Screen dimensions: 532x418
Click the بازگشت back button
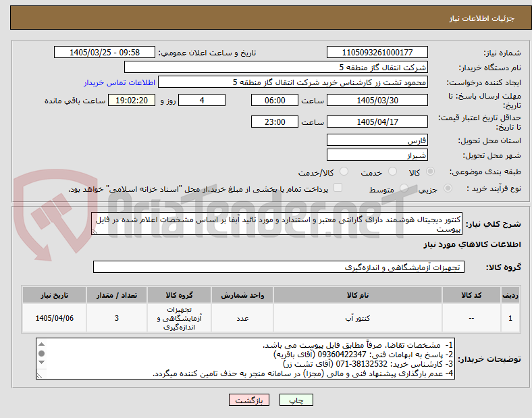tap(249, 400)
